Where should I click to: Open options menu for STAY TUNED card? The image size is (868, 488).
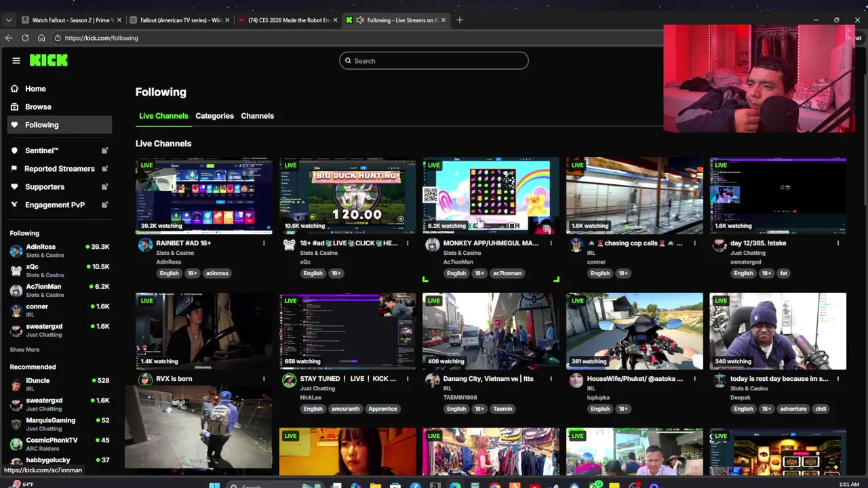click(408, 379)
